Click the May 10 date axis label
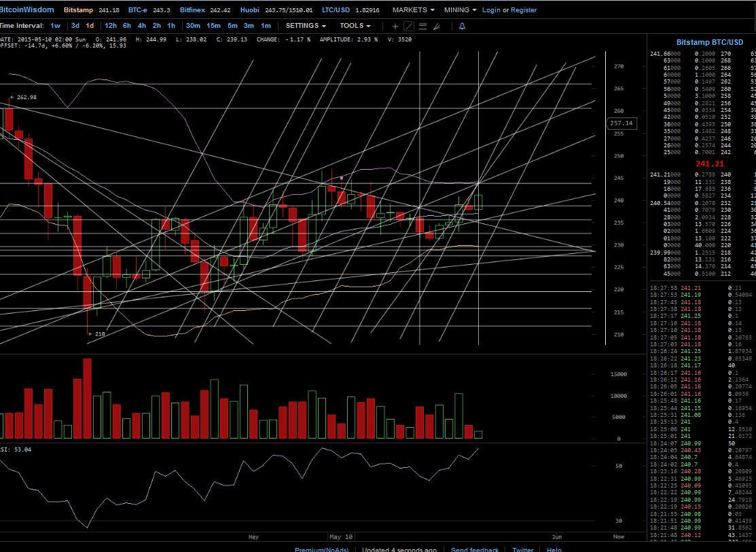Image resolution: width=756 pixels, height=552 pixels. (341, 536)
